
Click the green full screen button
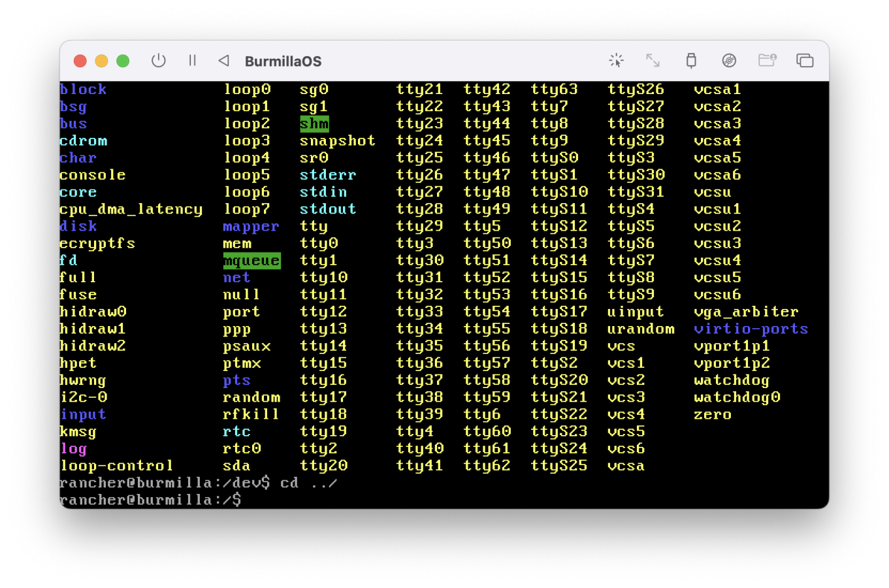point(123,61)
